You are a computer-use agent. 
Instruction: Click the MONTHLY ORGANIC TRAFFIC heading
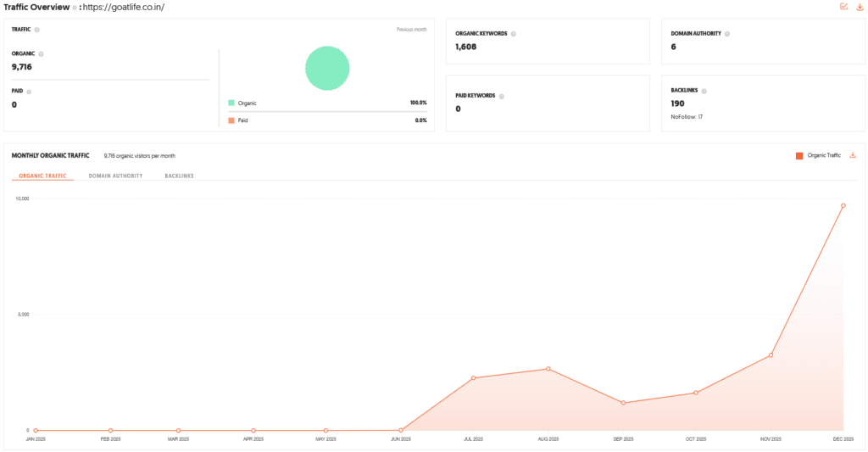50,156
